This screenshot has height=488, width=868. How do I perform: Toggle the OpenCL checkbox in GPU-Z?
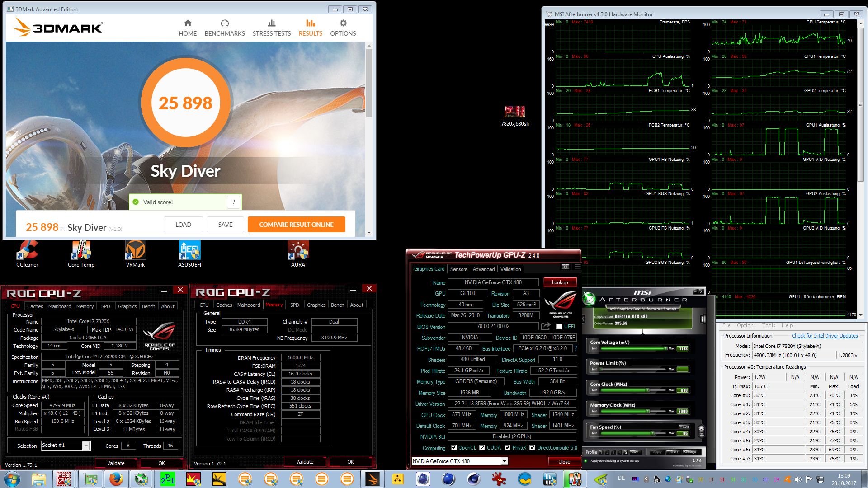click(x=454, y=448)
